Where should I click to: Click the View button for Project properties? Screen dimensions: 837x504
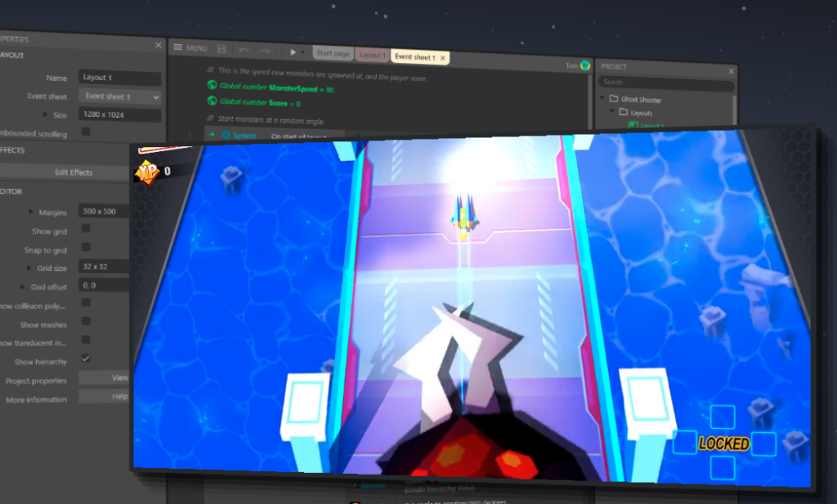[x=105, y=377]
